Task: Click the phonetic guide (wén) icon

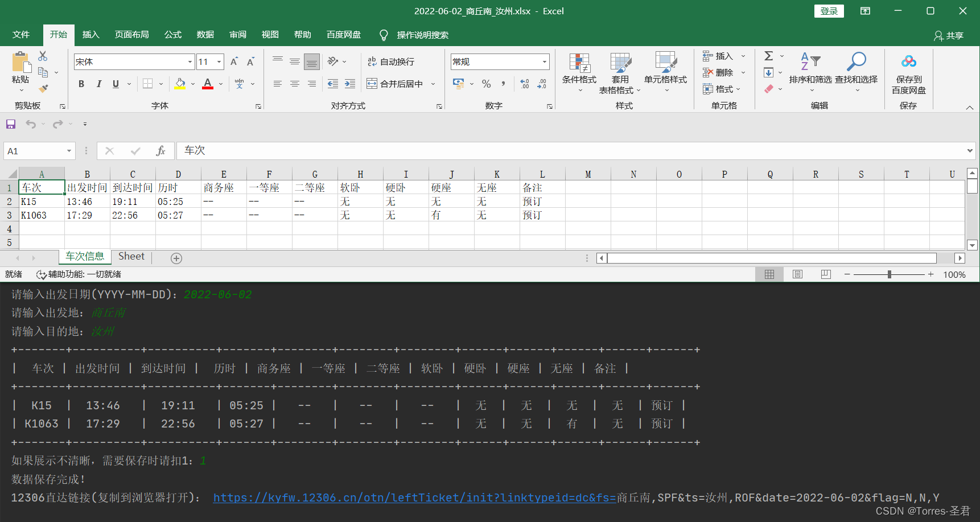Action: 240,84
